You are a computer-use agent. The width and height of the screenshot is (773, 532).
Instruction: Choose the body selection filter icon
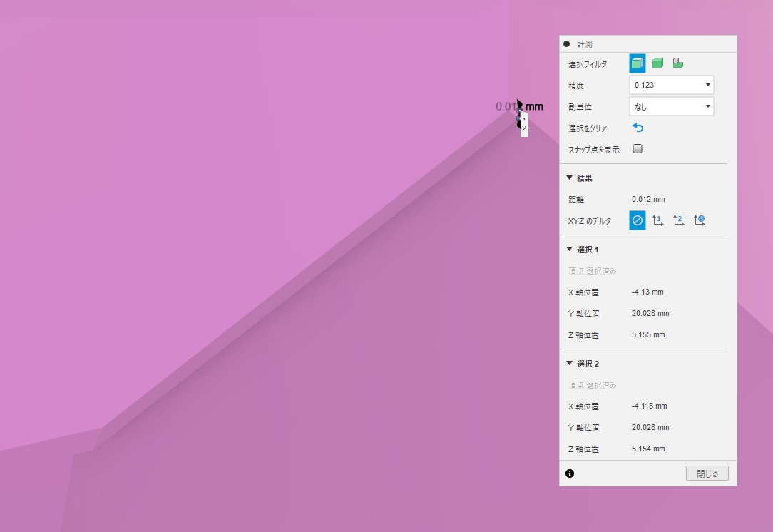coord(657,63)
